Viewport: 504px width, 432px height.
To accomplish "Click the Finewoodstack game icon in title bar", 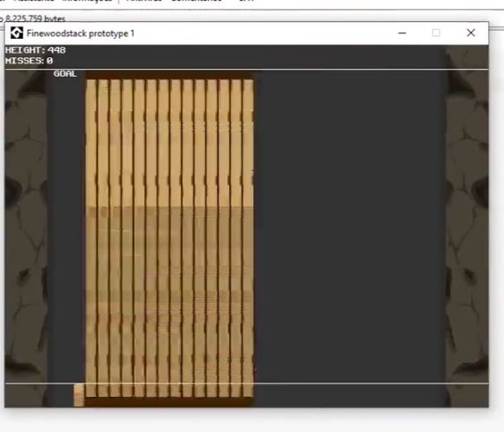I will click(17, 33).
